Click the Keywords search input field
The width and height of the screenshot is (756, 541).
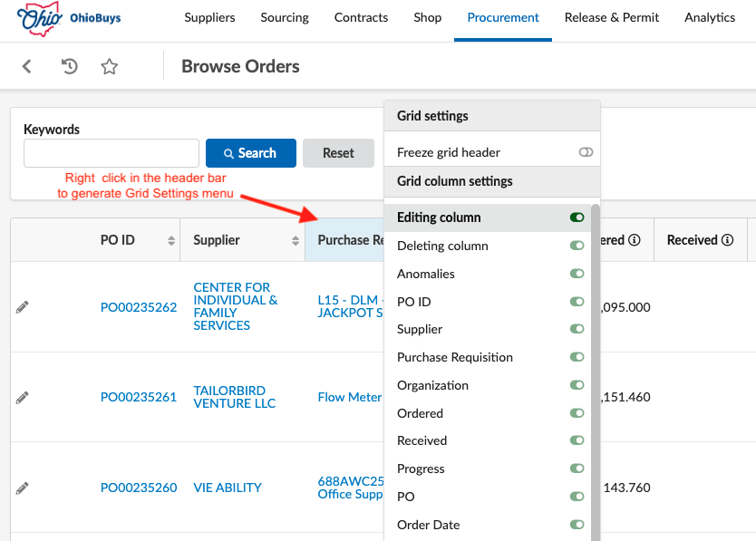[111, 153]
